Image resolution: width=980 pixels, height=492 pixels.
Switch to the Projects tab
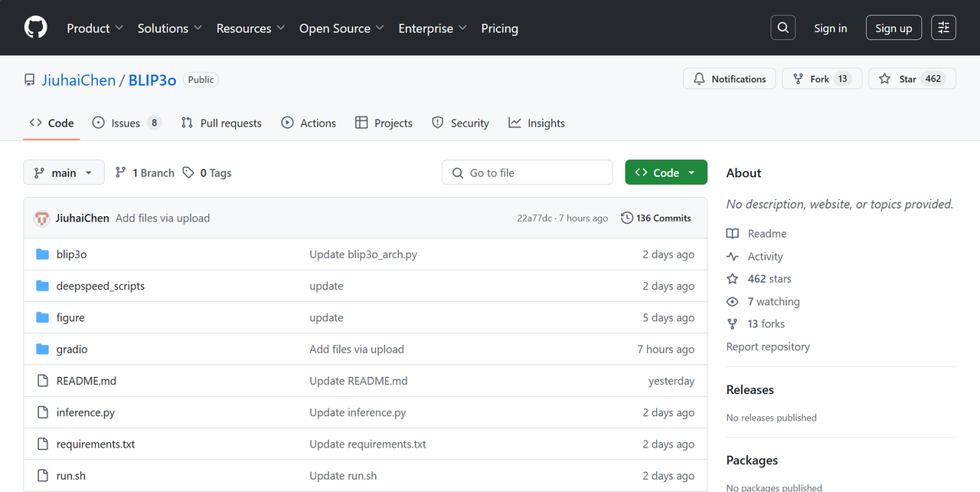pos(384,123)
